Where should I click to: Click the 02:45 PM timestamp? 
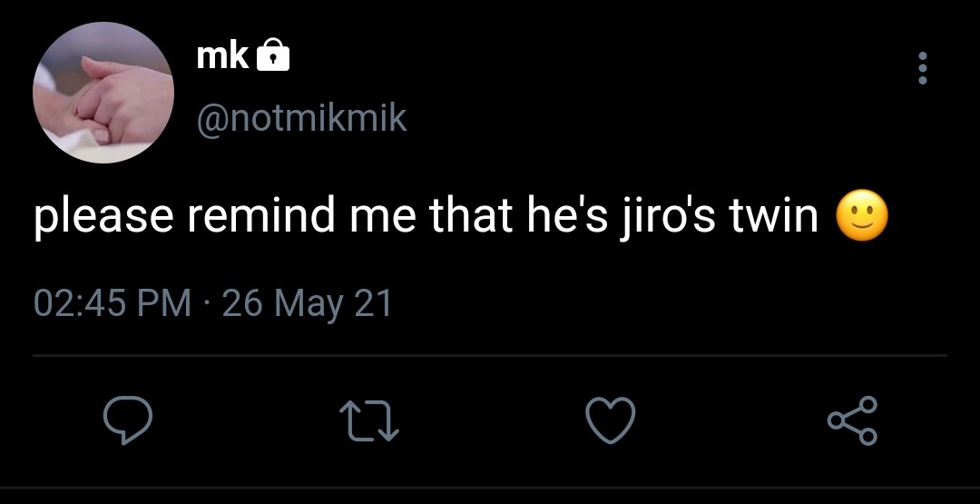tap(113, 302)
